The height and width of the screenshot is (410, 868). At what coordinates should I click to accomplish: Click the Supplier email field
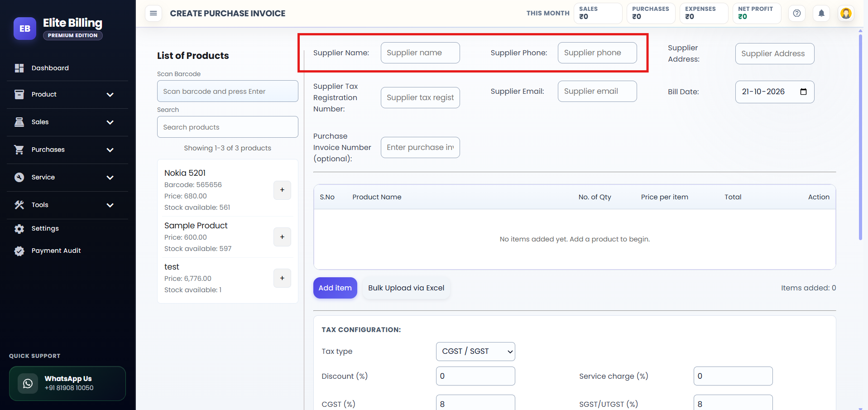pyautogui.click(x=597, y=91)
